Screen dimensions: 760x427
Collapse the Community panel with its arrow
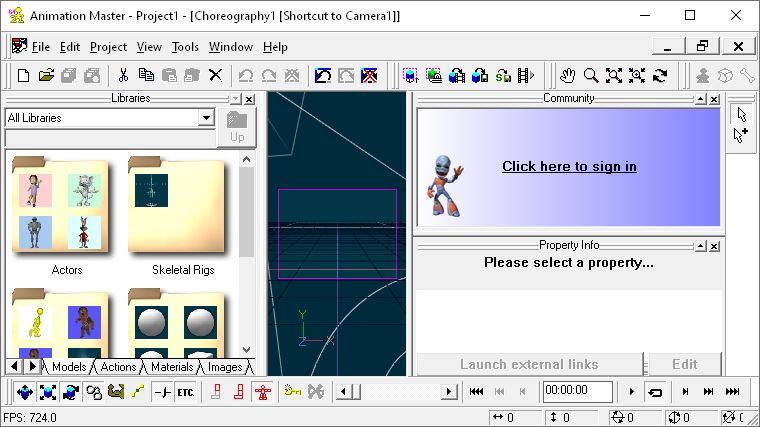[x=700, y=99]
